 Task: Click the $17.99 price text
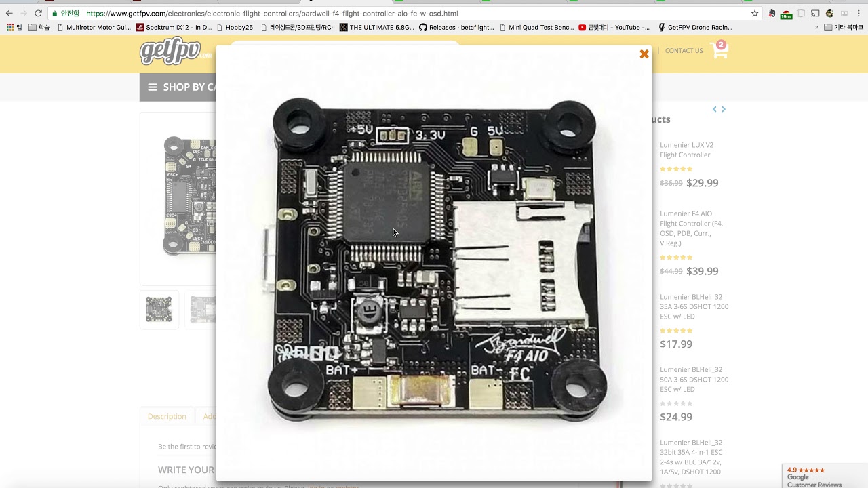(676, 344)
